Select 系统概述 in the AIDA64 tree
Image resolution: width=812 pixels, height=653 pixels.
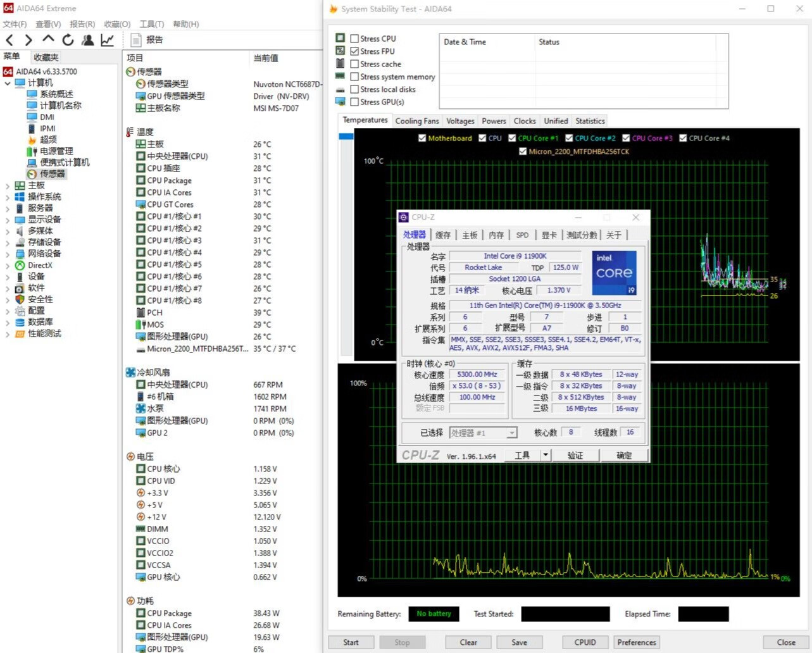coord(56,94)
